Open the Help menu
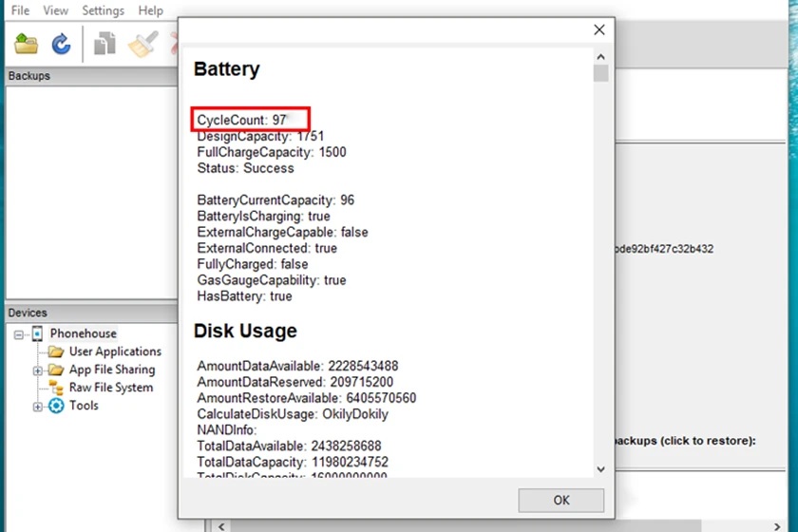Screen dimensions: 798x532 pyautogui.click(x=151, y=10)
